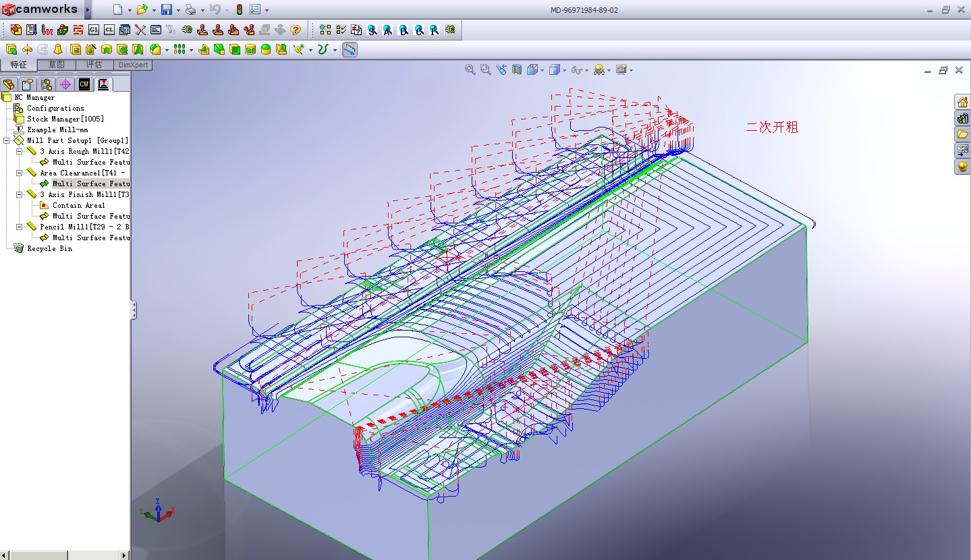Click the Zoom to Fit magnifier icon
Image resolution: width=971 pixels, height=560 pixels.
click(470, 69)
